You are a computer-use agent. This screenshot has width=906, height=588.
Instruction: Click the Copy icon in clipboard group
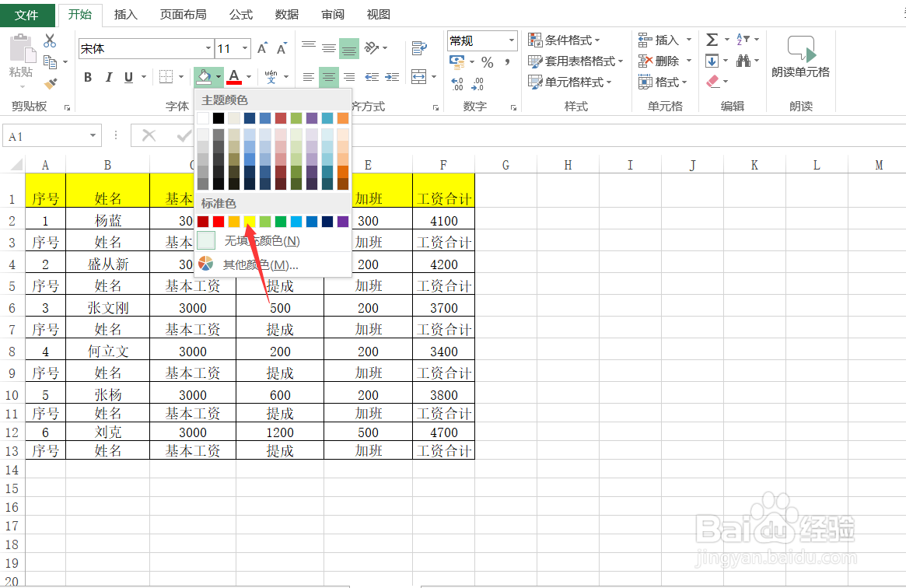pyautogui.click(x=51, y=61)
